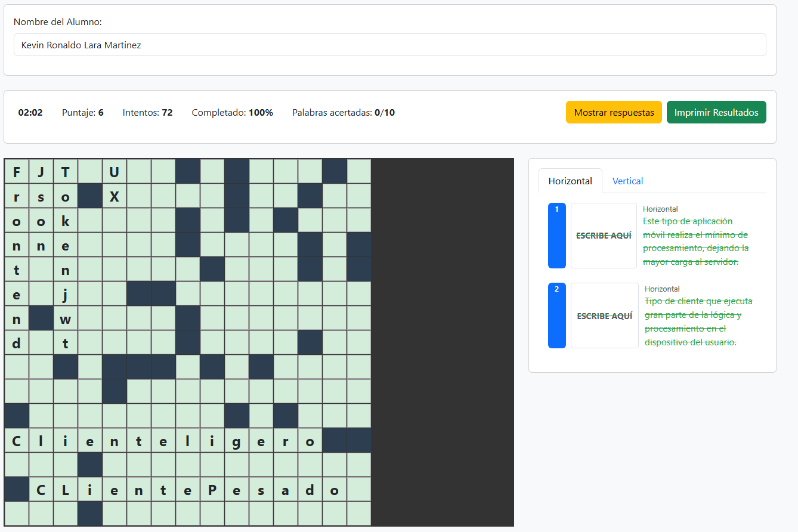Image resolution: width=798 pixels, height=532 pixels.
Task: Click the 'Completado: 100%' status
Action: click(233, 112)
